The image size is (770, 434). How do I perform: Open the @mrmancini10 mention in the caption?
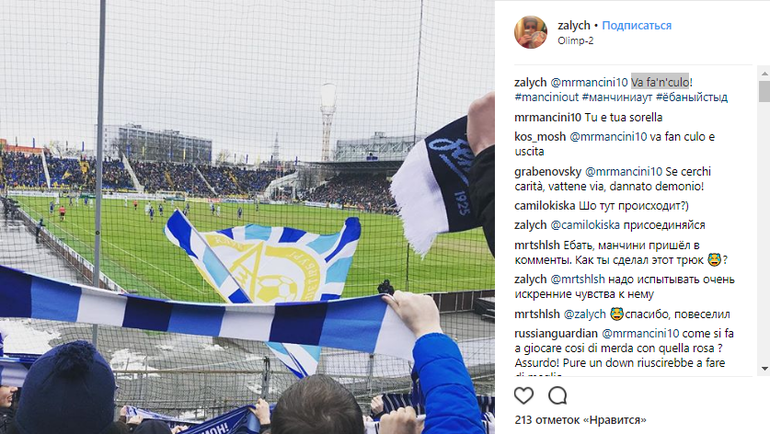(x=589, y=82)
